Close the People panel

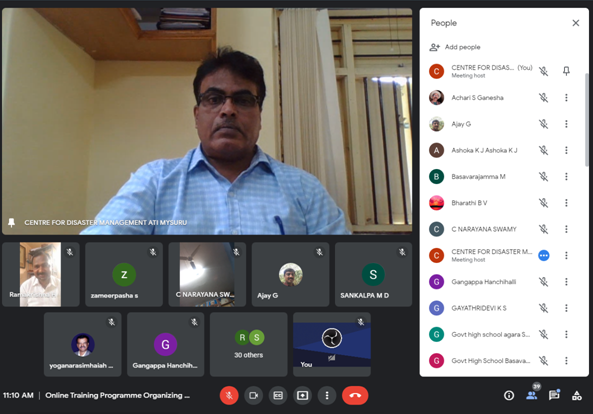click(576, 23)
